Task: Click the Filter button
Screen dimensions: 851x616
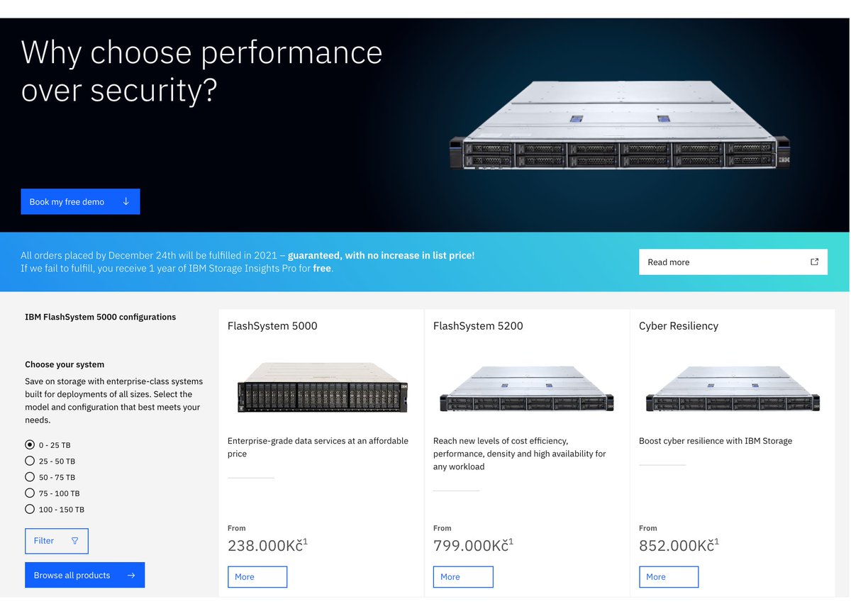Action: click(57, 541)
